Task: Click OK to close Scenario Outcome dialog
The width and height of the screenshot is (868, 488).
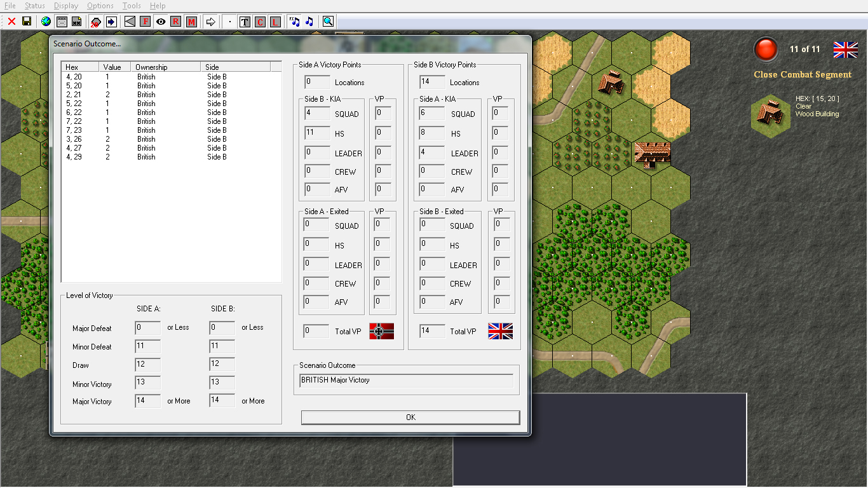Action: pos(410,417)
